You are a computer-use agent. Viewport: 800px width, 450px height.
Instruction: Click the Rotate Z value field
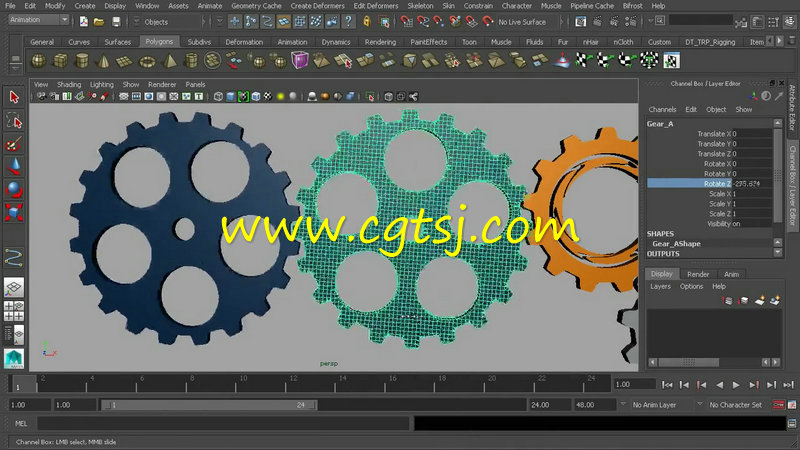click(752, 183)
